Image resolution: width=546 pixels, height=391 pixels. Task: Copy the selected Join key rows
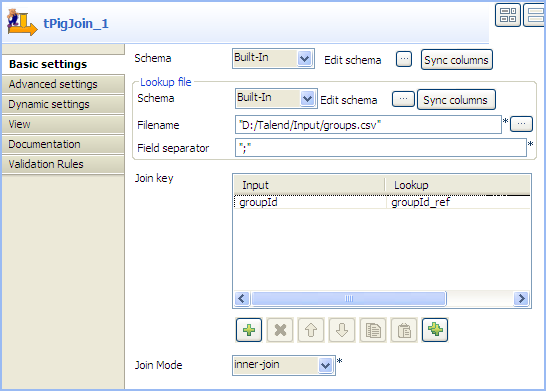point(373,330)
